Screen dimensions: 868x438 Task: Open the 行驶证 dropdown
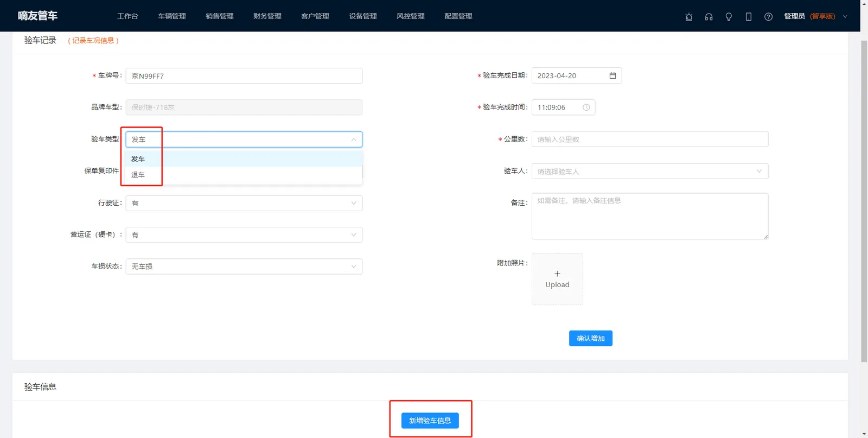[244, 203]
